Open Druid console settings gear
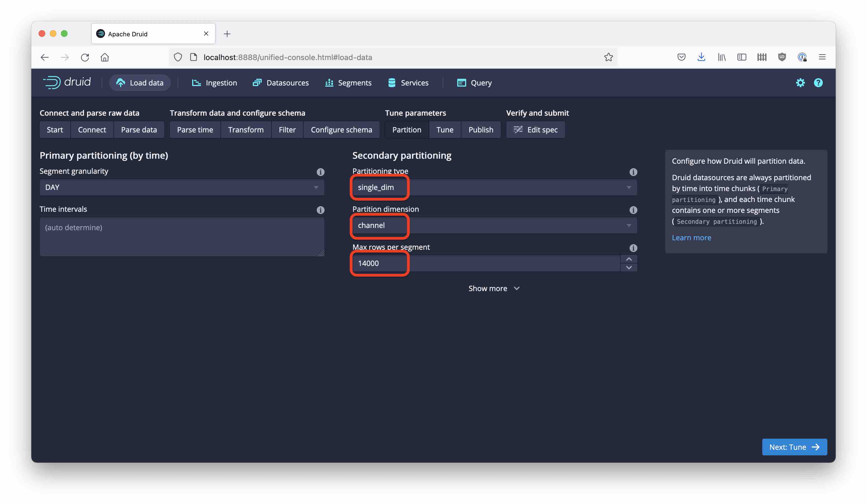 point(801,83)
